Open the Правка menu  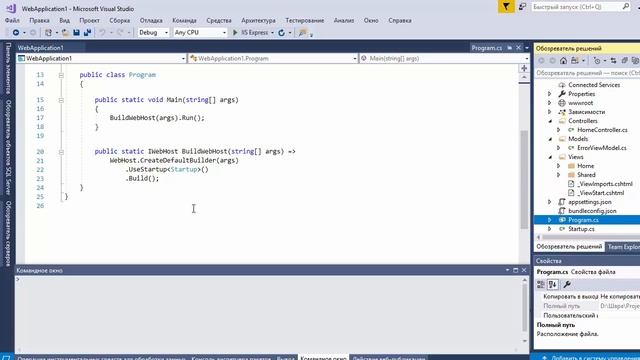pyautogui.click(x=39, y=20)
